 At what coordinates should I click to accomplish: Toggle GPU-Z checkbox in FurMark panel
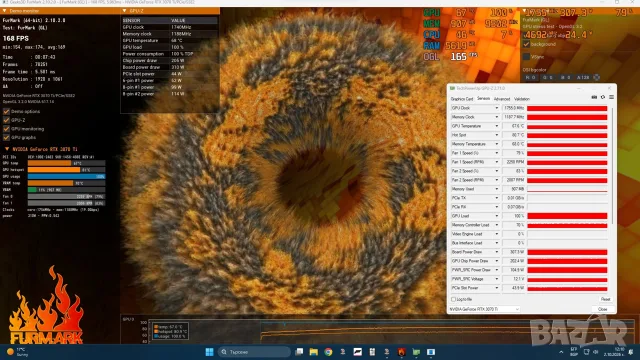(x=6, y=120)
